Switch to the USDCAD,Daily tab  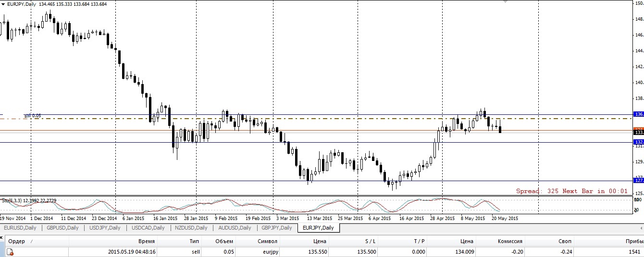149,228
